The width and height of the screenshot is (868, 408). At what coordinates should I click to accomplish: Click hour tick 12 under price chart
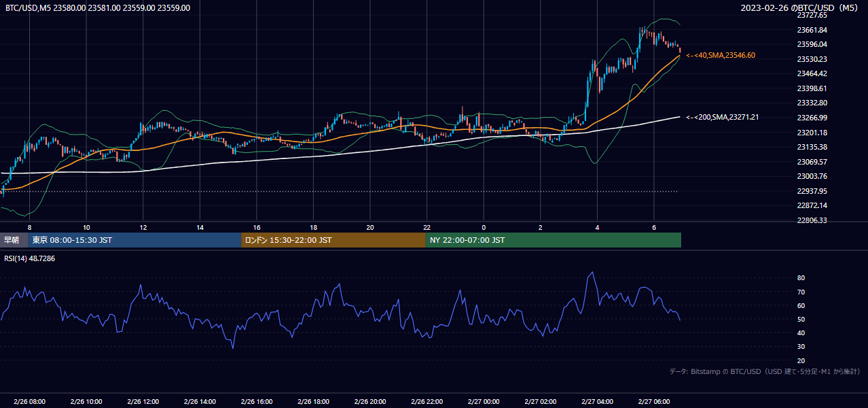coord(143,227)
